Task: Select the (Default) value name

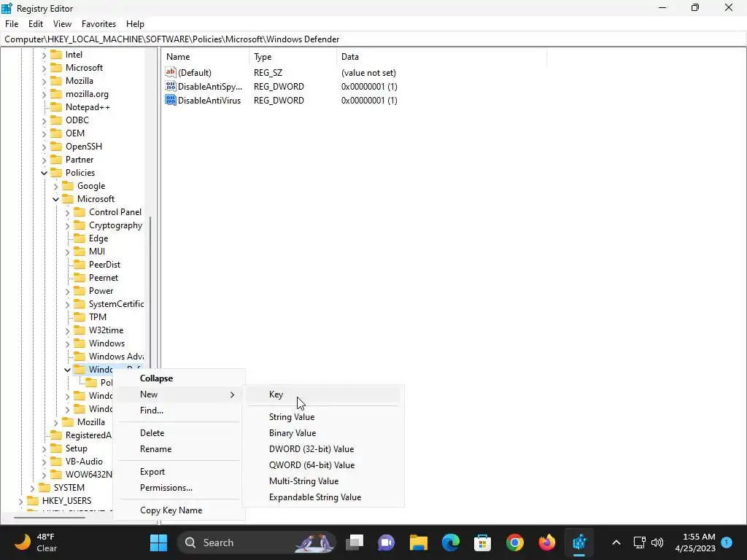Action: pos(194,73)
